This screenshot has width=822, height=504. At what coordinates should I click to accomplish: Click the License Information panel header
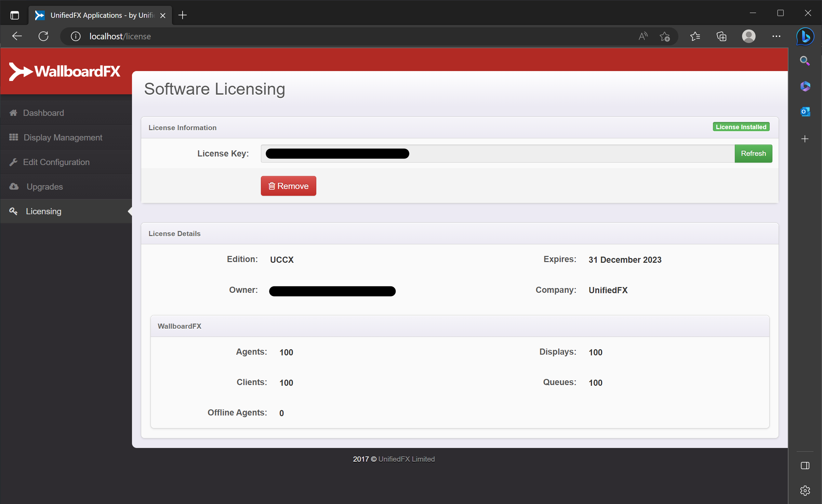coord(460,127)
